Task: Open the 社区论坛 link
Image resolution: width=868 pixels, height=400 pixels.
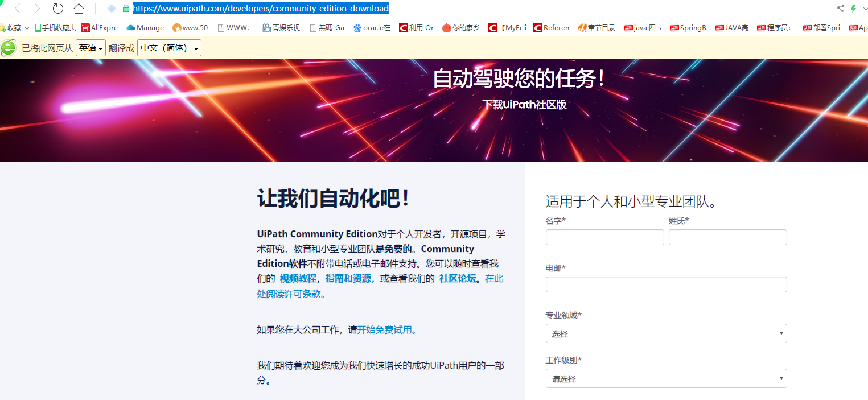Action: tap(458, 278)
